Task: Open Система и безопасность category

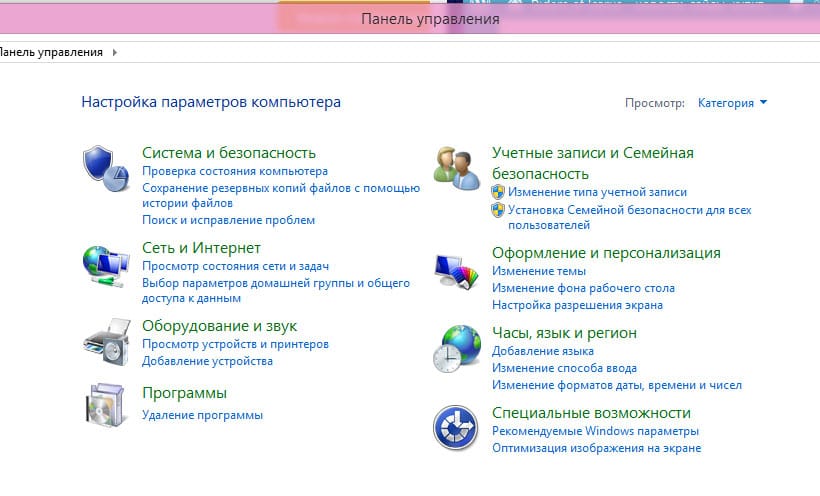Action: pyautogui.click(x=229, y=153)
